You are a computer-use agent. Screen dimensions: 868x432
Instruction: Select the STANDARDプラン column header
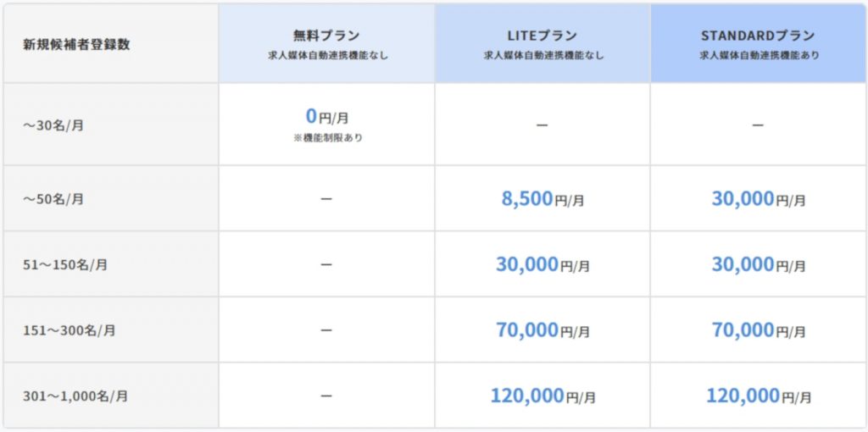[758, 44]
